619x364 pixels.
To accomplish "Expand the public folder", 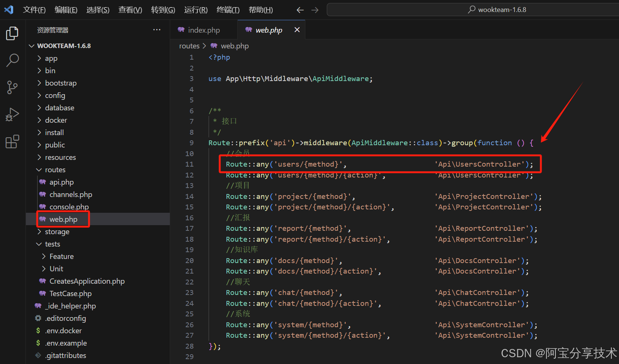I will click(x=98, y=145).
